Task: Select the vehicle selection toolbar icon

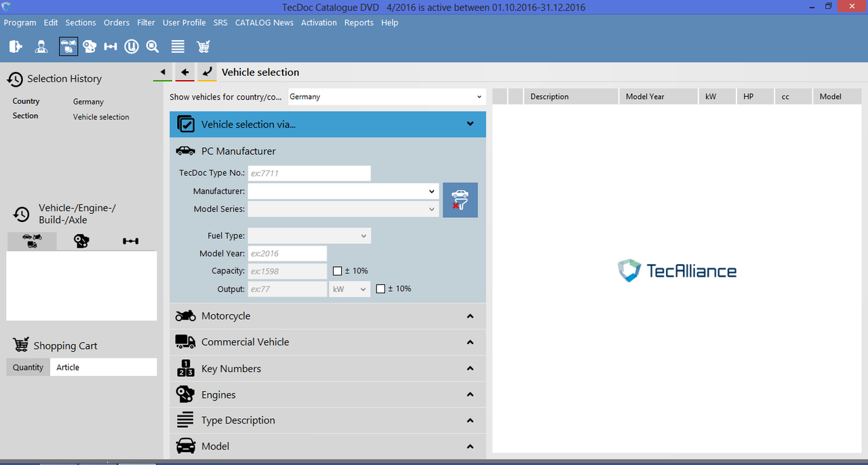Action: click(x=68, y=46)
